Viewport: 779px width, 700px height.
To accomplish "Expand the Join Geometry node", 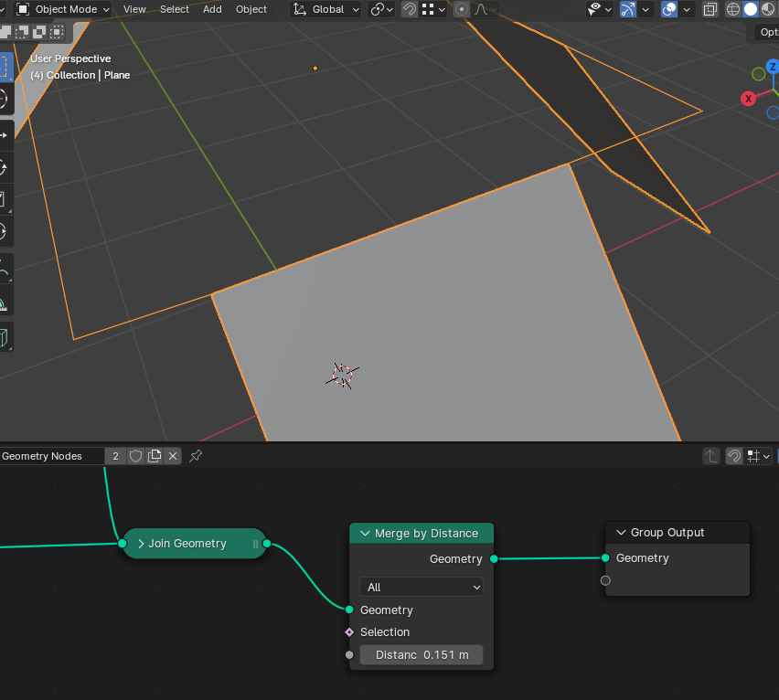I will click(x=141, y=544).
